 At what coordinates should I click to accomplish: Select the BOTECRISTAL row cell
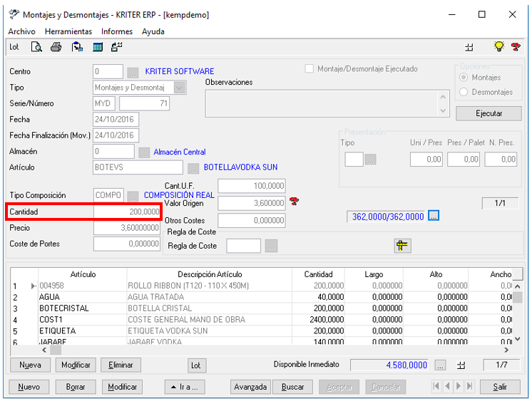point(83,308)
